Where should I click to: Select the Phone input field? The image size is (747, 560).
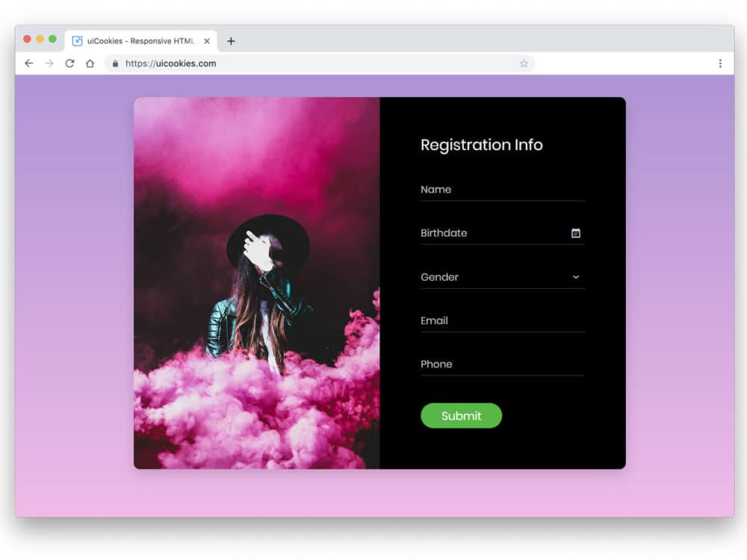(502, 364)
